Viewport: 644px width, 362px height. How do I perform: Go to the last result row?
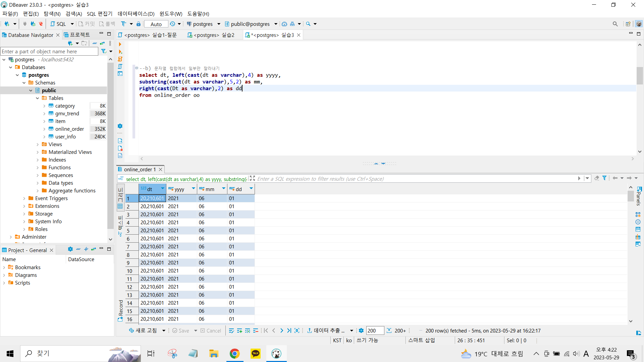[289, 331]
